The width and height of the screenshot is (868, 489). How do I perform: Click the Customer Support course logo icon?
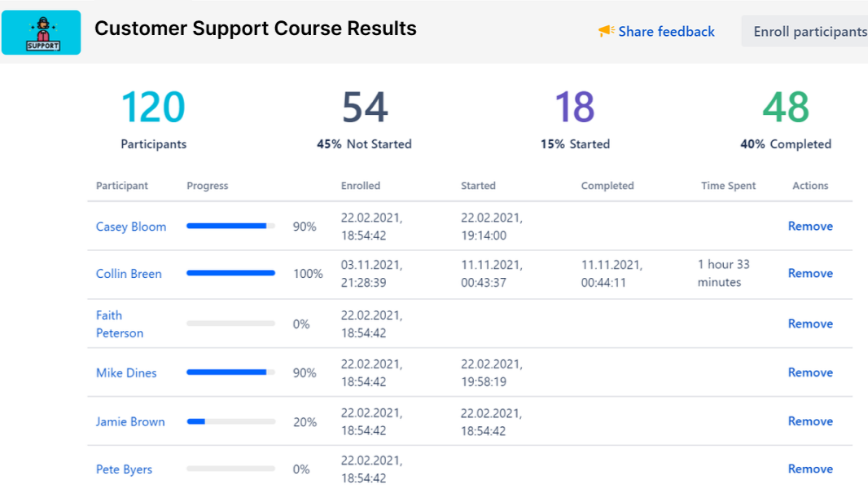tap(41, 32)
